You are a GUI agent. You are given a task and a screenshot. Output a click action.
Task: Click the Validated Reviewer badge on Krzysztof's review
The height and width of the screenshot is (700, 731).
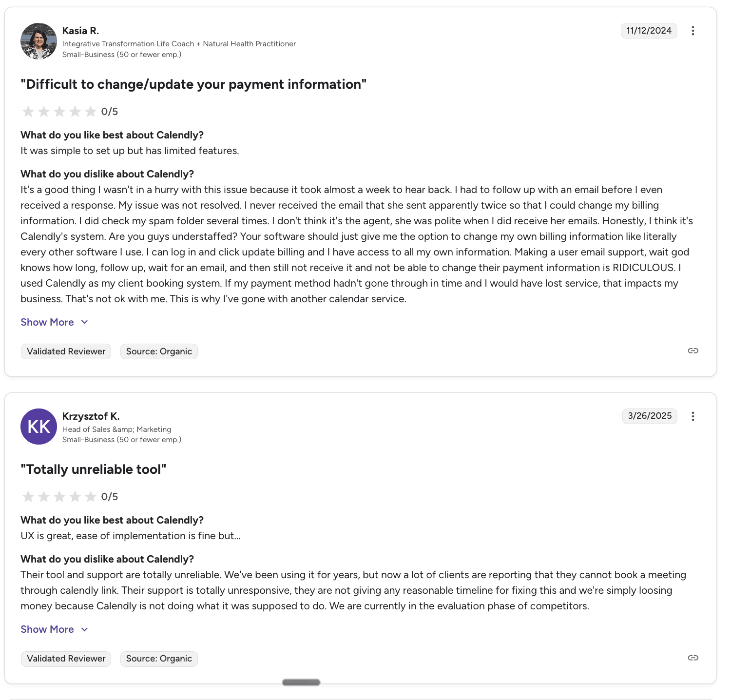pyautogui.click(x=66, y=659)
